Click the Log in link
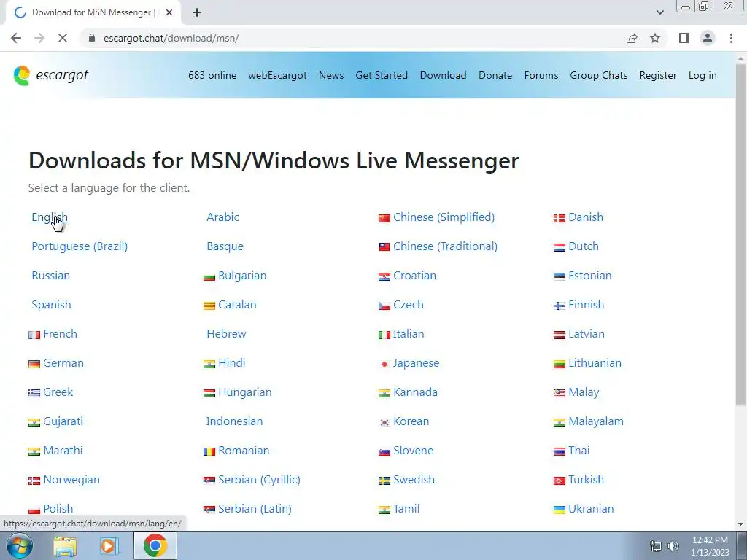The height and width of the screenshot is (560, 747). coord(703,75)
